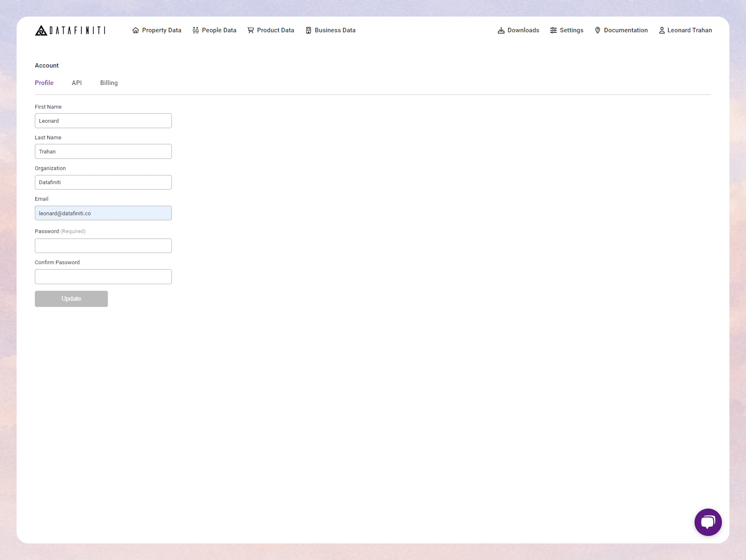Screen dimensions: 746x560
Task: Click the First Name field showing Leonard
Action: (103, 120)
